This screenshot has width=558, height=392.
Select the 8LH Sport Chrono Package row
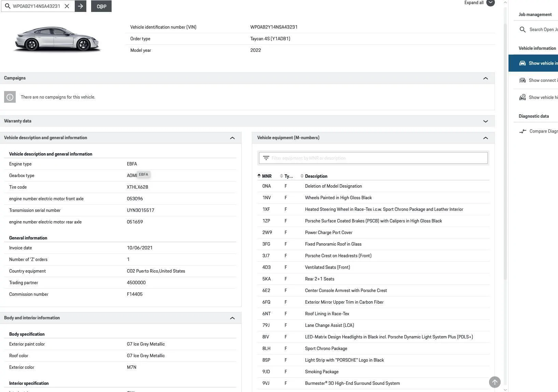coord(373,349)
